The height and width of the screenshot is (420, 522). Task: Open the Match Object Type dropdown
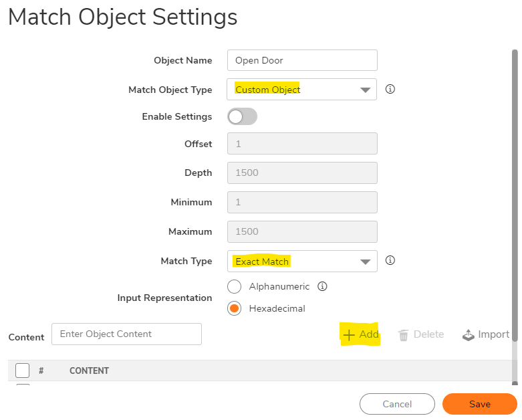pyautogui.click(x=301, y=89)
